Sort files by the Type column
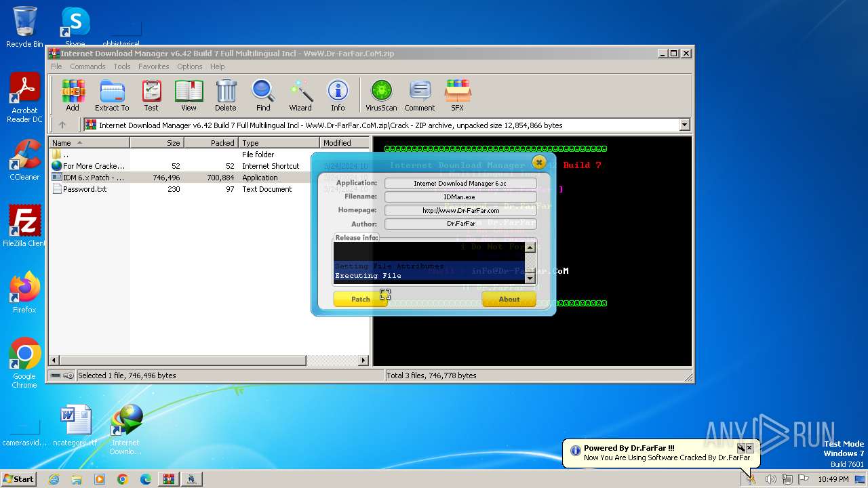Image resolution: width=868 pixels, height=488 pixels. point(279,143)
